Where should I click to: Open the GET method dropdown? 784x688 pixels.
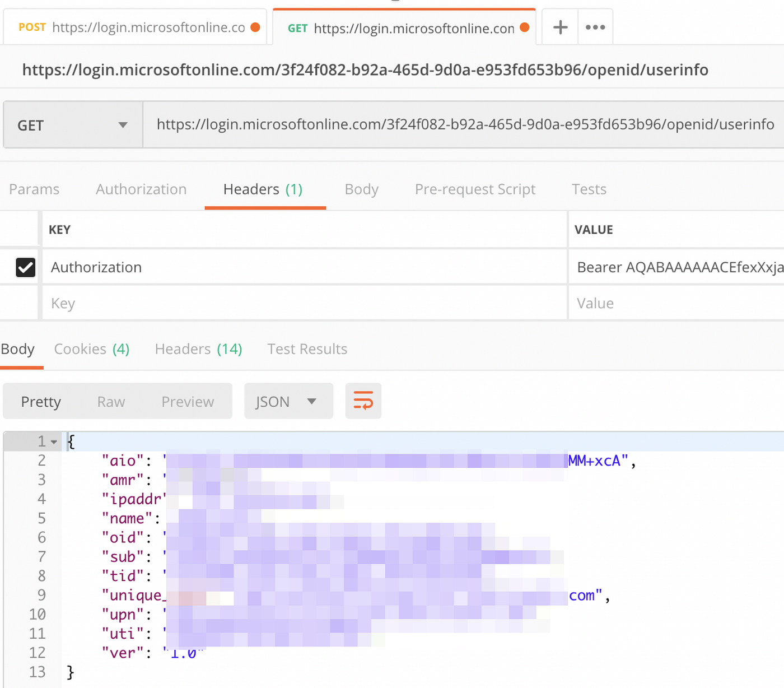73,125
